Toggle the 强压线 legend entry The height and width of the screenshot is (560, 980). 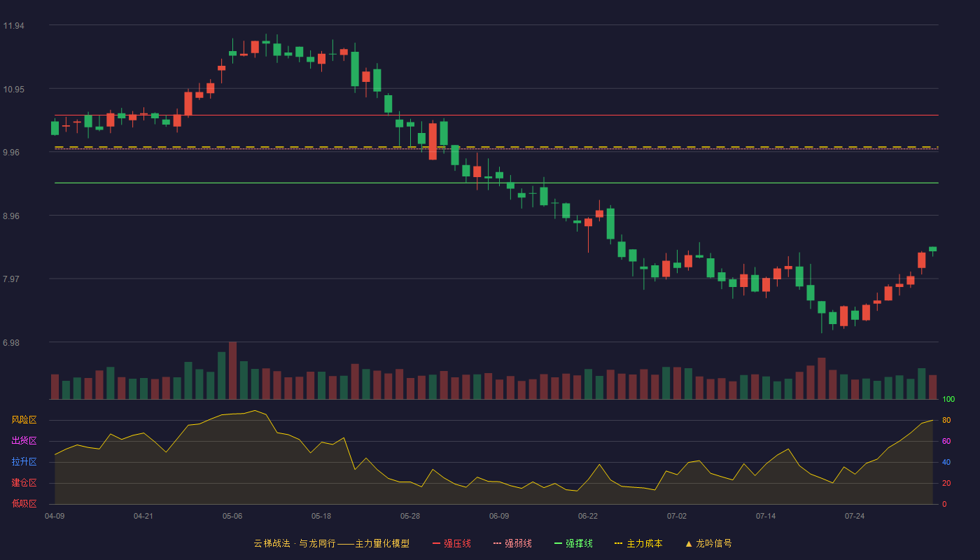click(451, 543)
